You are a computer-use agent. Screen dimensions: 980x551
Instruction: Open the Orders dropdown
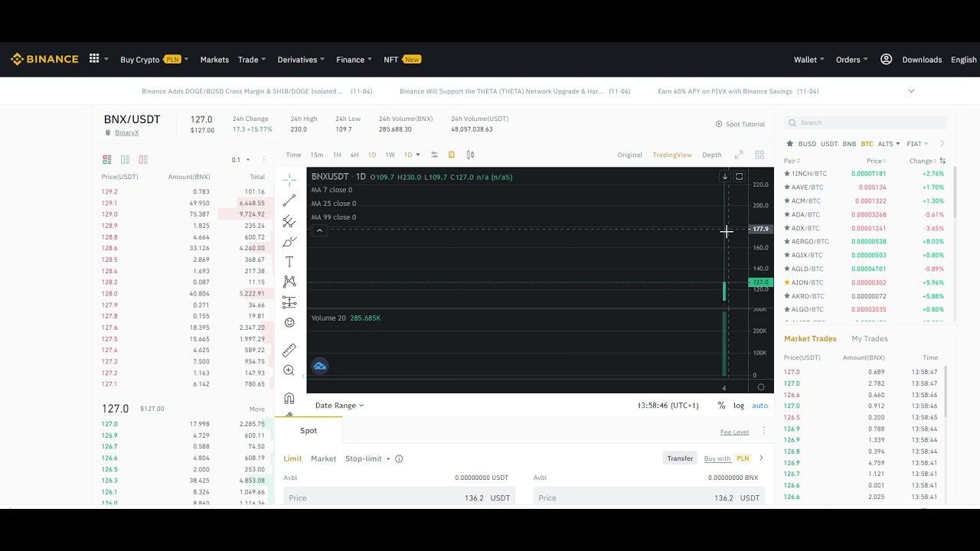(852, 60)
